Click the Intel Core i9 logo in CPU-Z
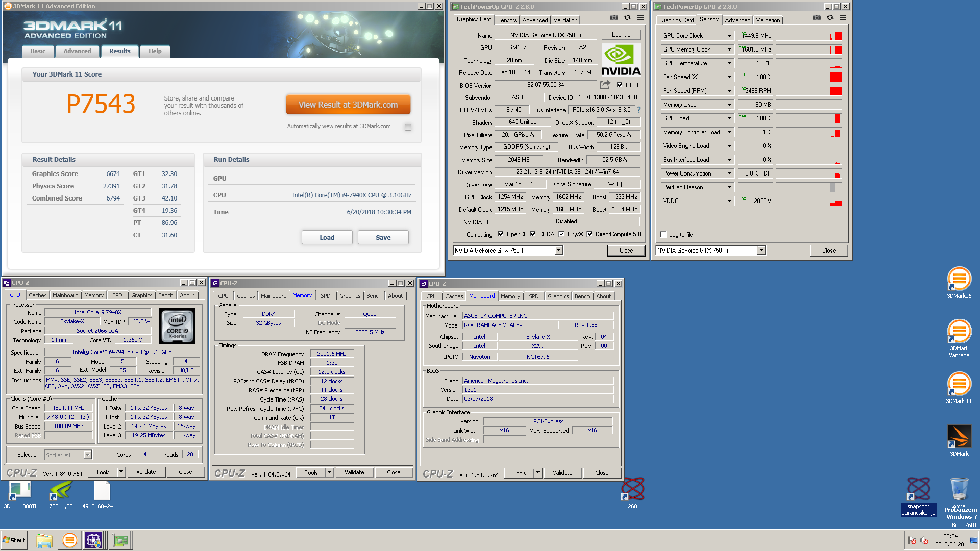Image resolution: width=980 pixels, height=551 pixels. pos(177,325)
